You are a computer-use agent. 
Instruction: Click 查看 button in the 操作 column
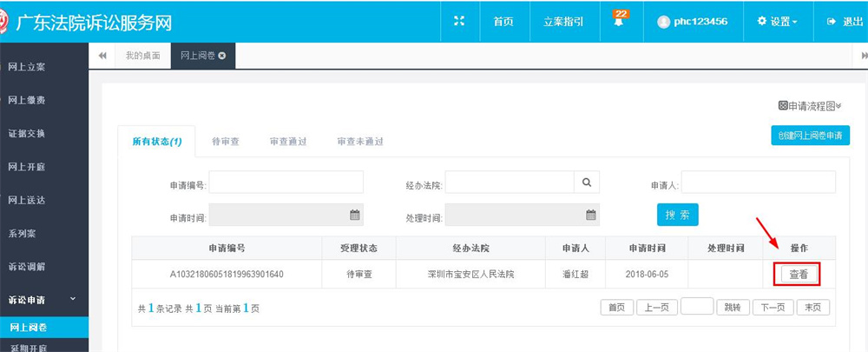pyautogui.click(x=799, y=275)
